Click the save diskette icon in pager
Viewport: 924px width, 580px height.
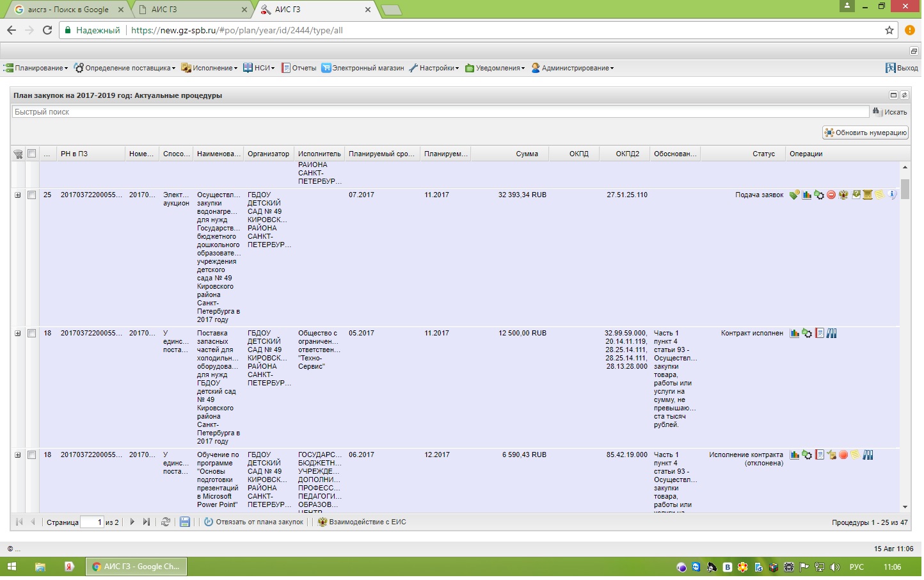185,522
